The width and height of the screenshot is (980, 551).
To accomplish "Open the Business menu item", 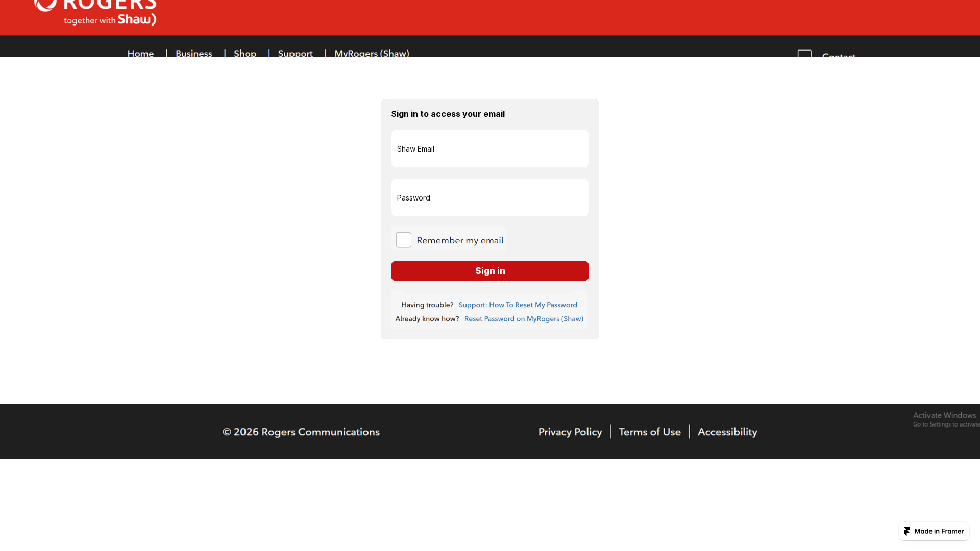I will click(x=194, y=53).
